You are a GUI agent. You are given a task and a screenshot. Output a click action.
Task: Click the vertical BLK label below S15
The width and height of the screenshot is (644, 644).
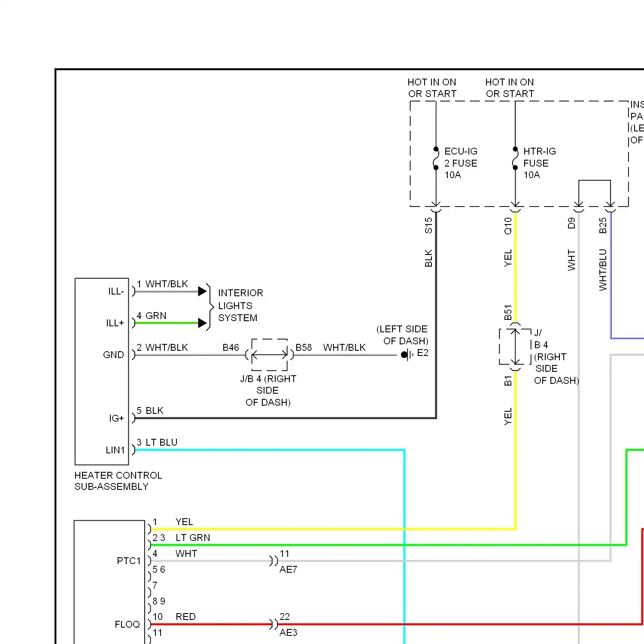[428, 258]
